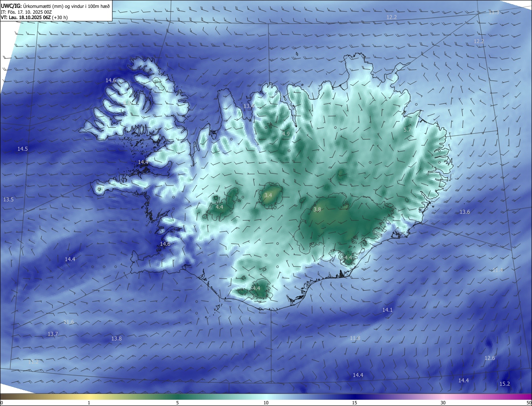Click the 30 tick on the color scale
Viewport: 532px width, 406px height.
coord(443,403)
